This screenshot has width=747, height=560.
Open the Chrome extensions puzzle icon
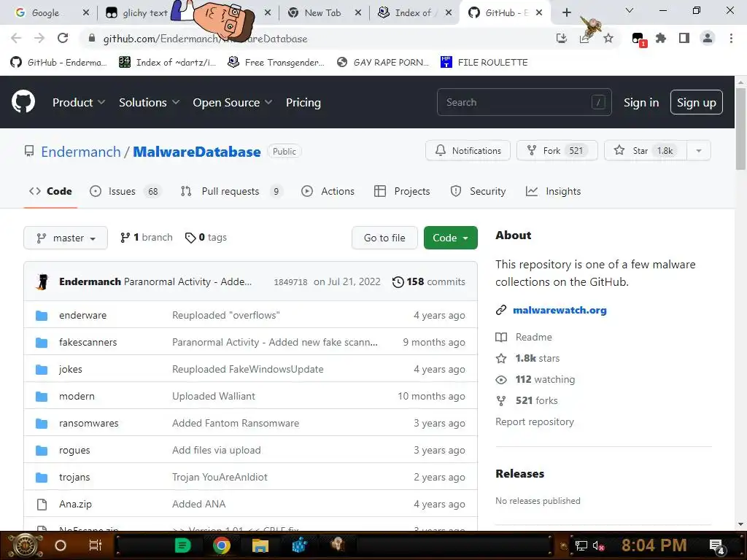[661, 38]
